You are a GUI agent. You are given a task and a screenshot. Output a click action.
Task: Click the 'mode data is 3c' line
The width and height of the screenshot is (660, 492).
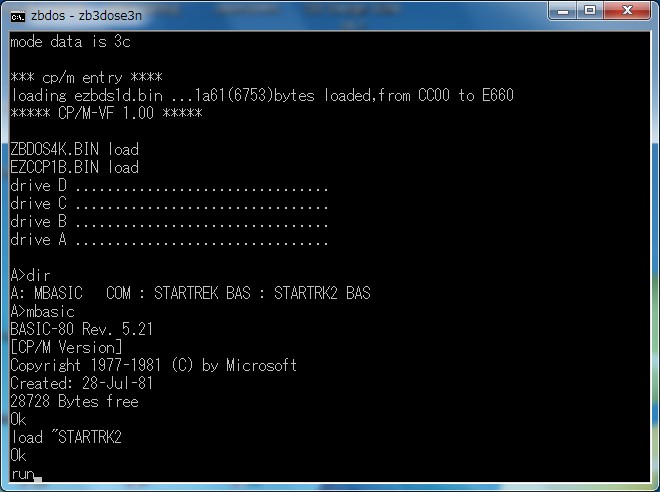pyautogui.click(x=70, y=42)
